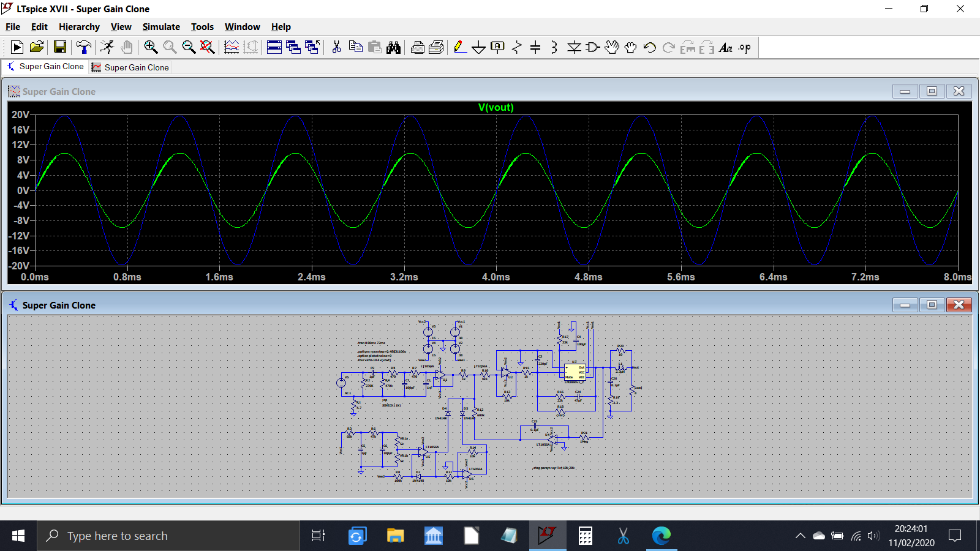980x551 pixels.
Task: Click the 4.0ms time axis label
Action: click(496, 277)
